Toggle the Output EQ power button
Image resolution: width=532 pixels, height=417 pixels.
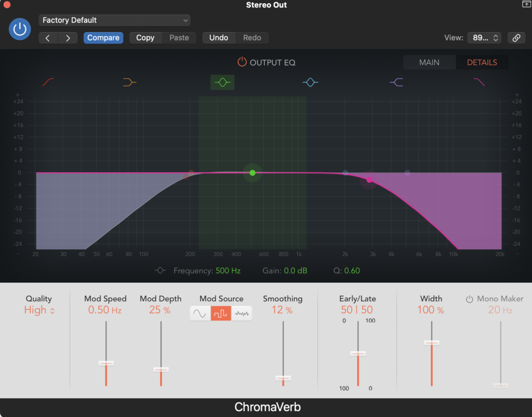[x=242, y=62]
